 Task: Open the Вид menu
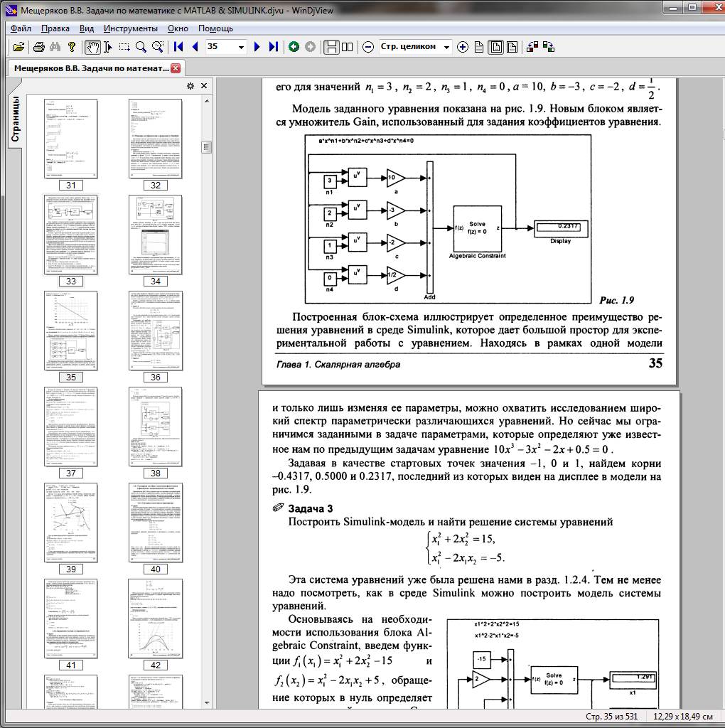coord(86,28)
